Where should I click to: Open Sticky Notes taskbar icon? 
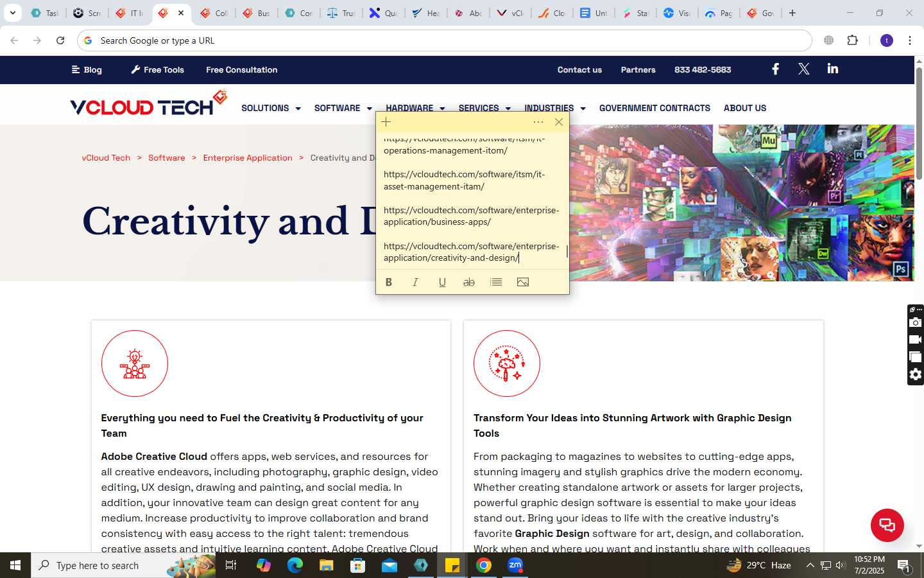452,565
